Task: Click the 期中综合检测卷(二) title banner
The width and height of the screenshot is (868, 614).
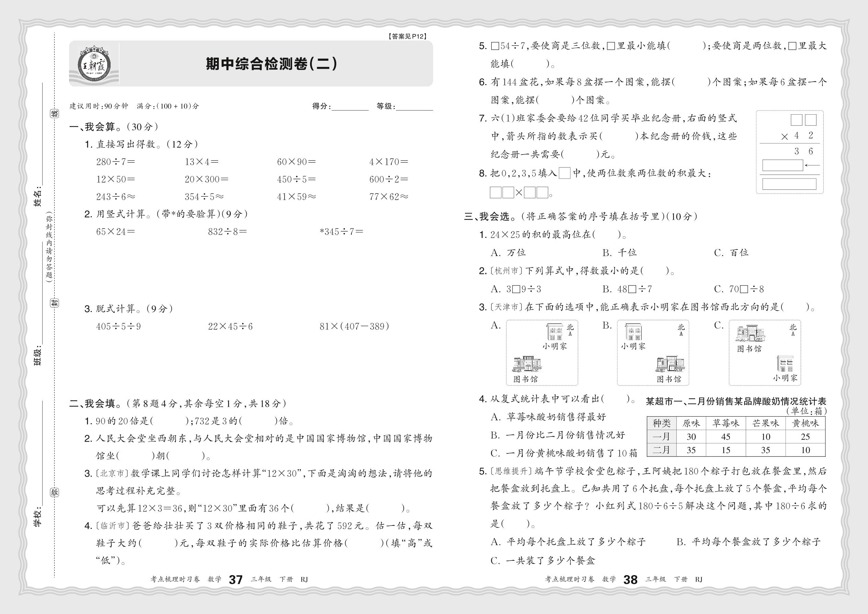Action: click(271, 64)
